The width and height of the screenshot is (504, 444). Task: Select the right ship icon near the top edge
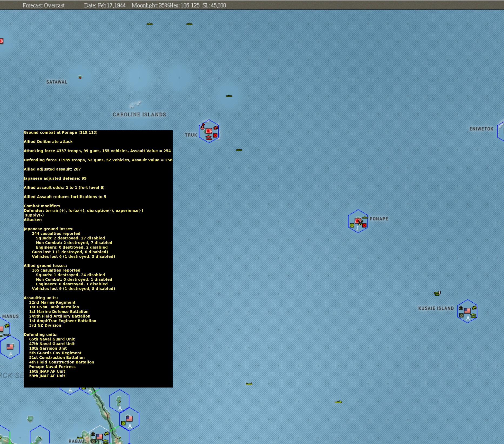(x=189, y=24)
